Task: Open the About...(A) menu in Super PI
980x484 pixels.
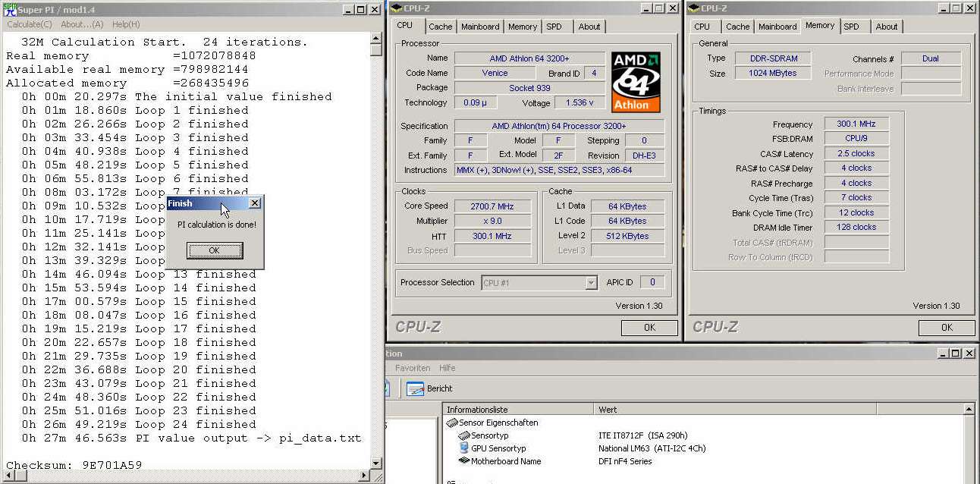Action: point(82,24)
